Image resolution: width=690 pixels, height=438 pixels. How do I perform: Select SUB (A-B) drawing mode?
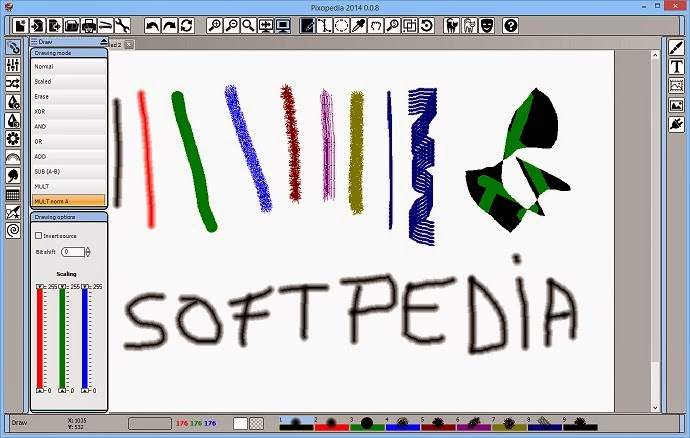(x=69, y=171)
